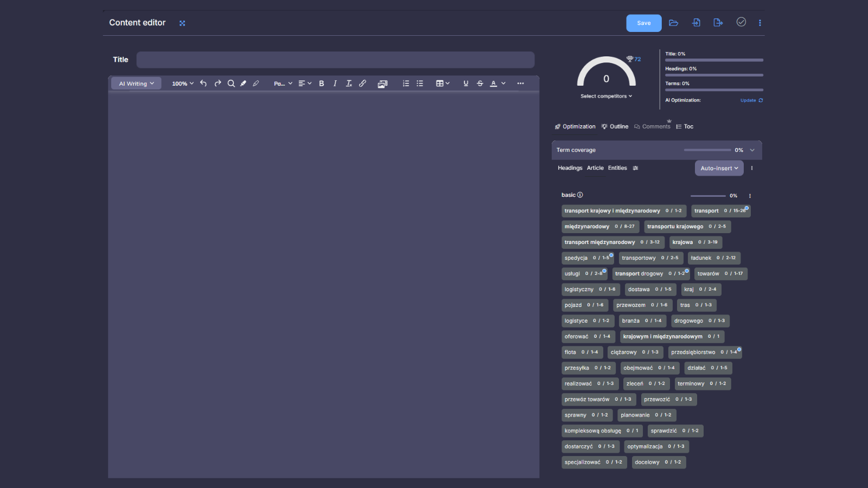The image size is (868, 488).
Task: Click the trophy score 72
Action: [x=634, y=59]
